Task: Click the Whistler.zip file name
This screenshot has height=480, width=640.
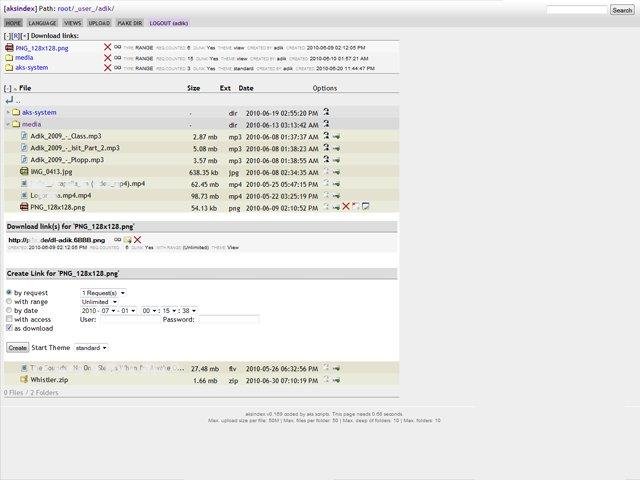Action: click(49, 380)
